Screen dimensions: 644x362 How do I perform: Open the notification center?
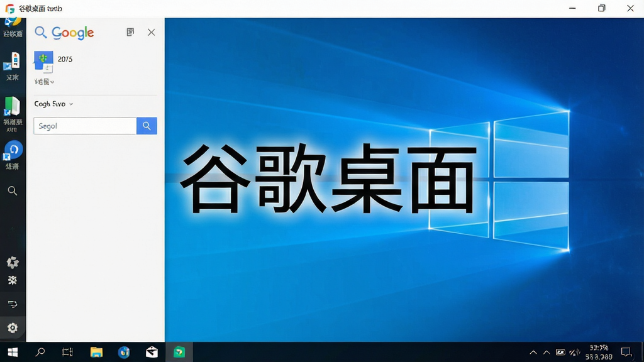point(626,352)
